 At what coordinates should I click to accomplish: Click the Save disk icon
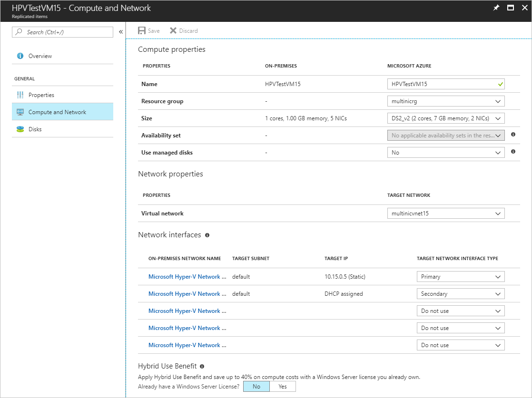[142, 31]
